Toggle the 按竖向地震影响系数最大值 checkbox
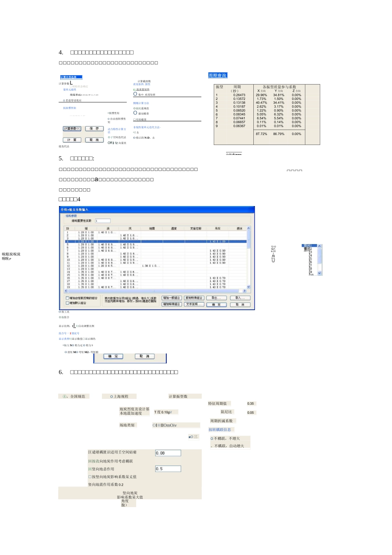 click(90, 477)
